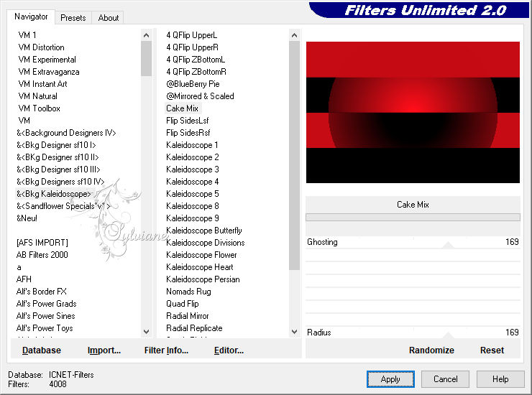
Task: Choose Radial Replicate filter
Action: [x=194, y=328]
